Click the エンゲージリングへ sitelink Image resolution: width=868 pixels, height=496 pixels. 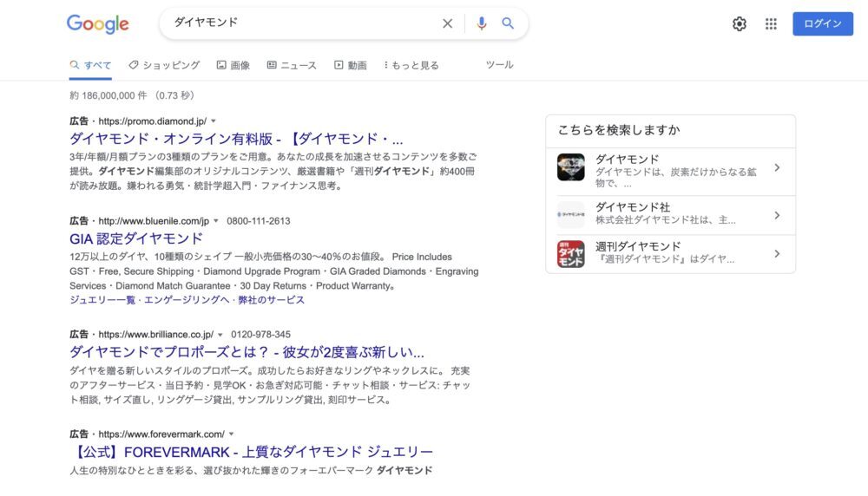[187, 300]
